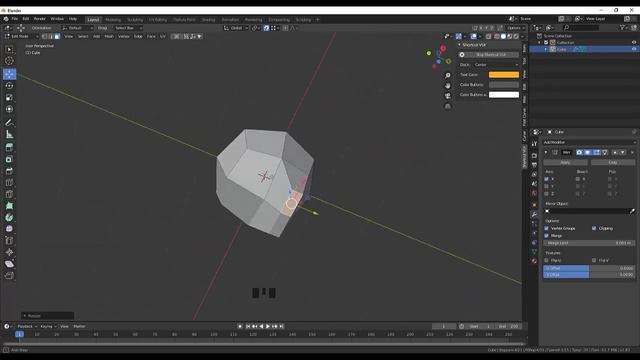Select the Shear tool
Screen dimensions: 640x360
point(9,264)
